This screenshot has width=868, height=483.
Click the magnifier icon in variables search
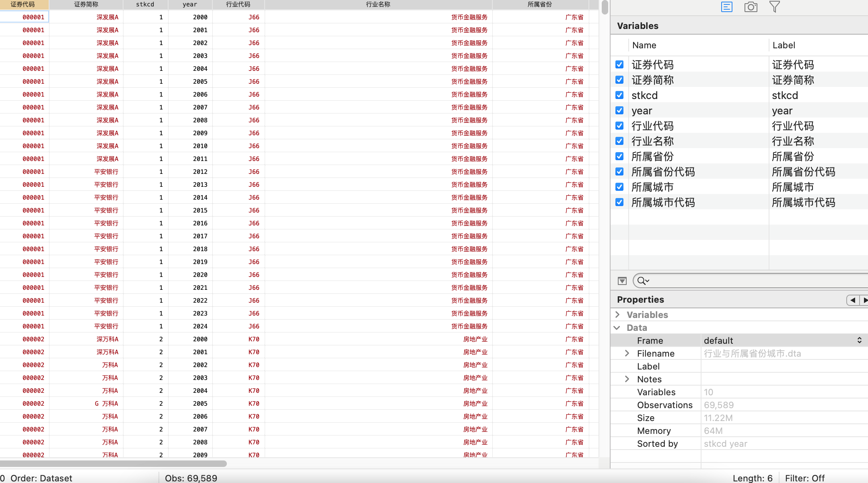[642, 281]
